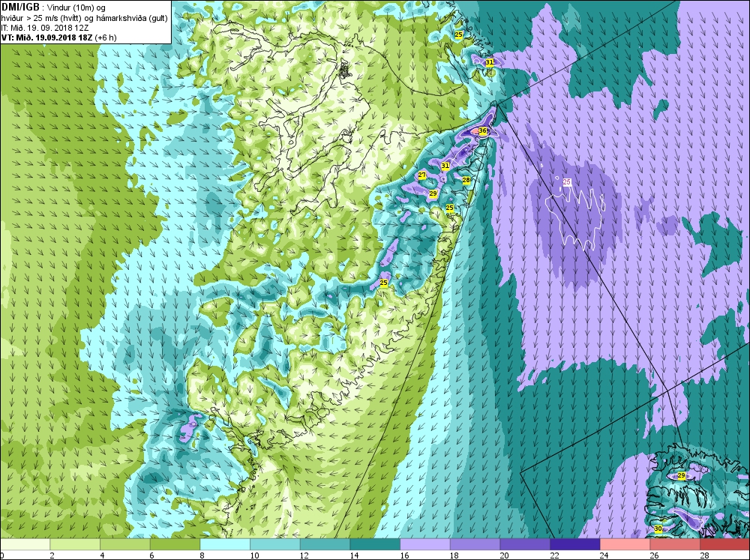Click the legend scale value '20'
Image resolution: width=750 pixels, height=560 pixels.
tap(504, 556)
